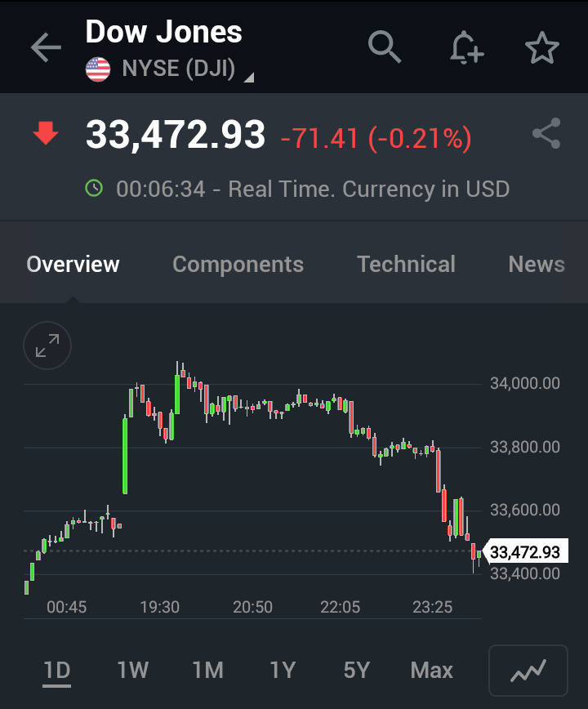Select the 1W chart timeframe

[x=132, y=671]
